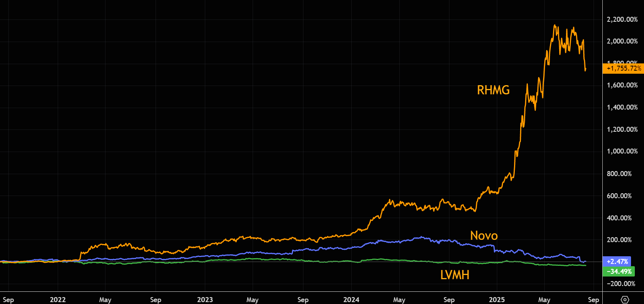Click the orange +1,755.72% price label
This screenshot has width=644, height=304.
pos(623,68)
